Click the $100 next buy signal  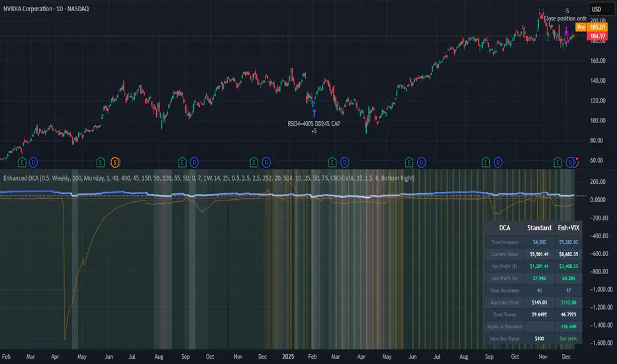tap(539, 339)
